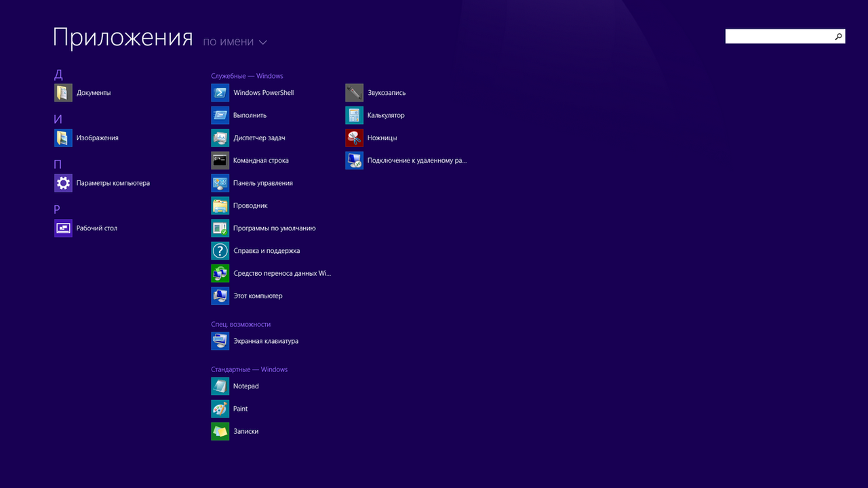Launch Notepad app icon
This screenshot has width=868, height=488.
click(220, 386)
